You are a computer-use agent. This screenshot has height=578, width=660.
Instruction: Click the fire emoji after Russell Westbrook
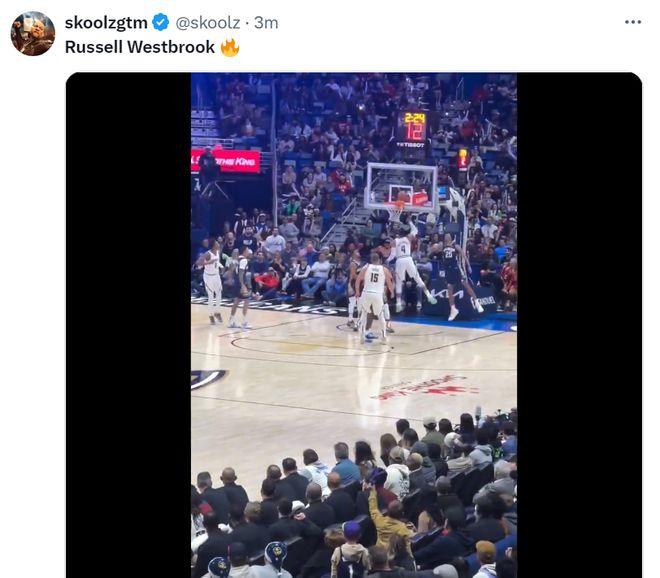point(230,47)
